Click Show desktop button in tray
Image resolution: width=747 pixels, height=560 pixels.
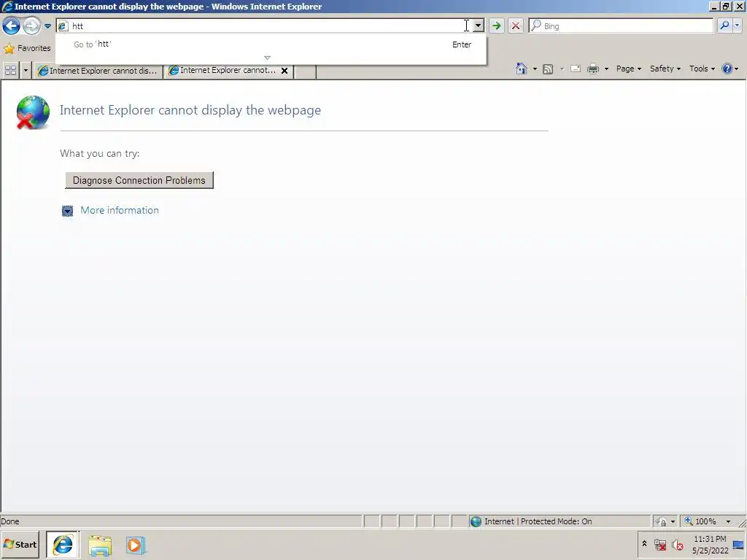click(x=738, y=545)
